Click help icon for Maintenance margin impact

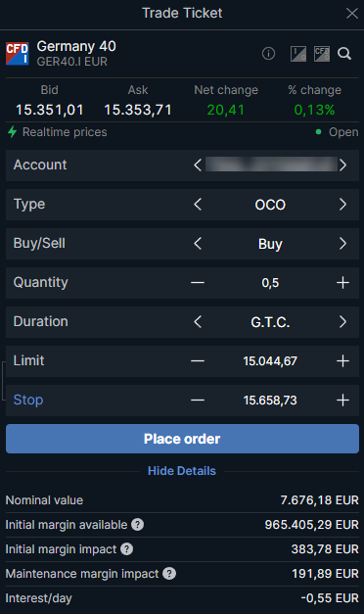(x=169, y=574)
